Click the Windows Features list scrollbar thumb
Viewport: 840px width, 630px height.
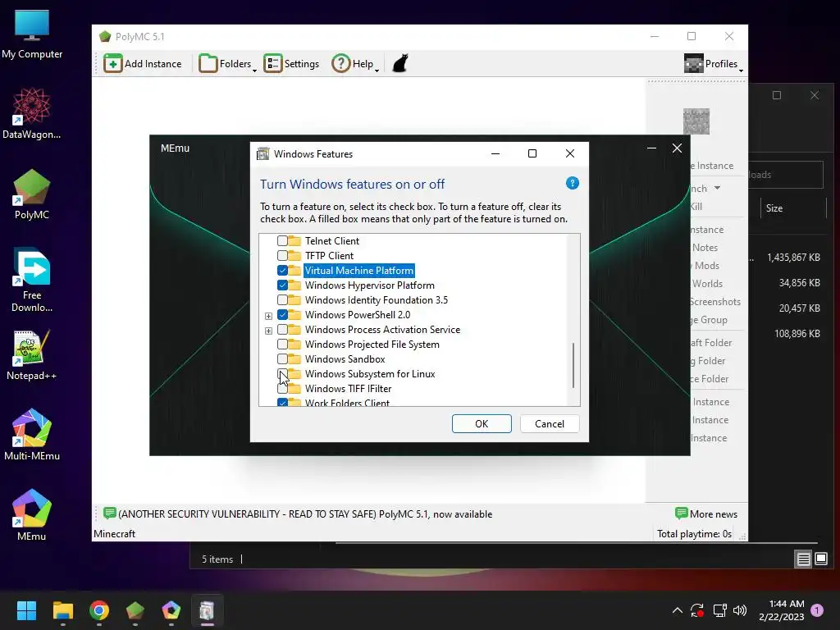click(573, 365)
